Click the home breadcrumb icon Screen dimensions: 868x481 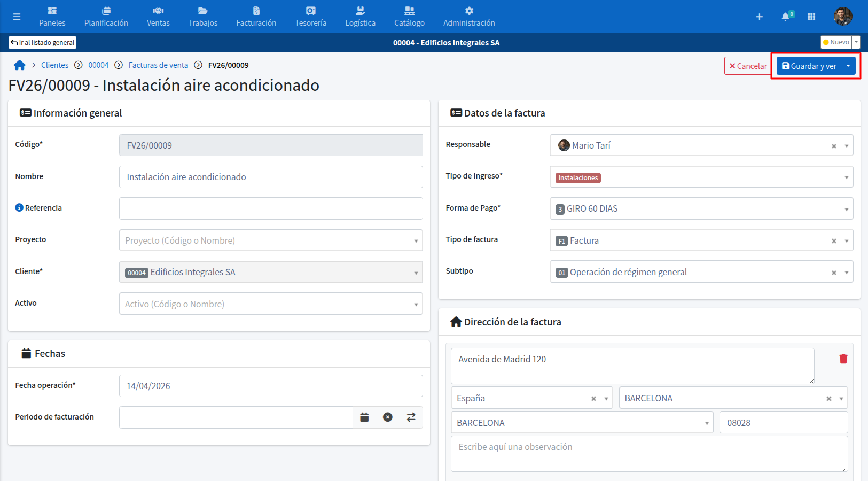pos(20,65)
